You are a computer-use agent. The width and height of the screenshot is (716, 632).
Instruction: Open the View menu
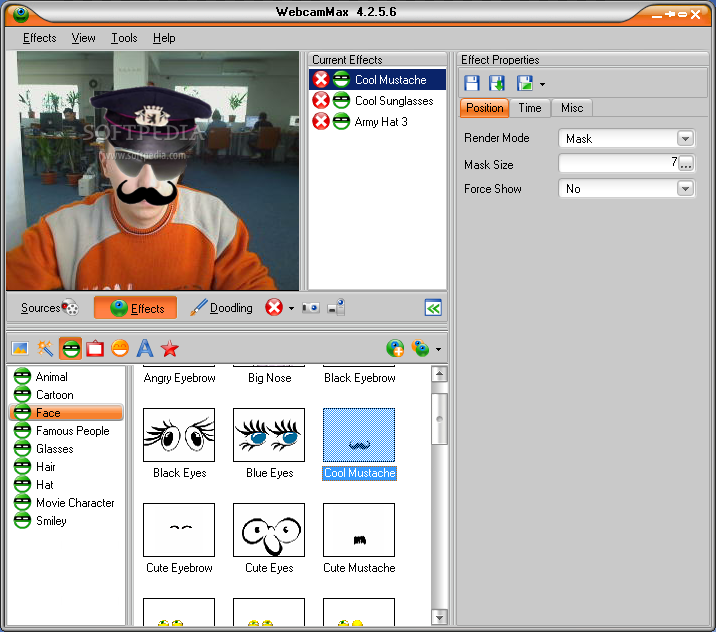84,38
